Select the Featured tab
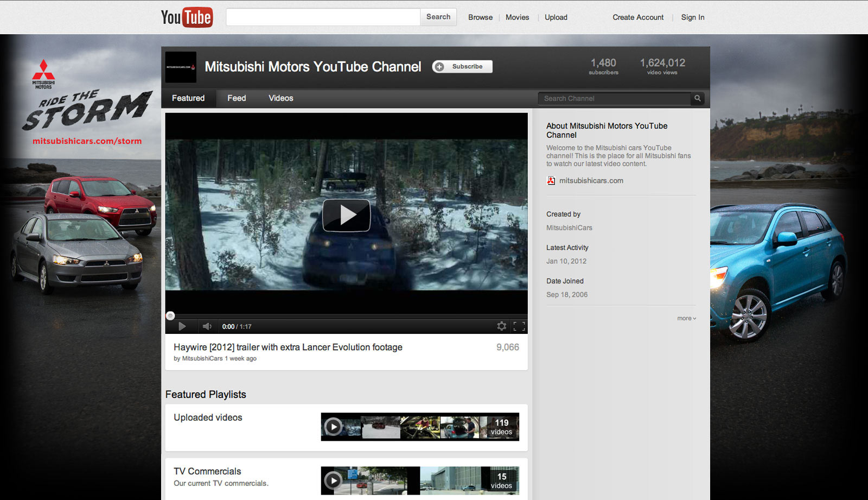The image size is (868, 500). (188, 98)
